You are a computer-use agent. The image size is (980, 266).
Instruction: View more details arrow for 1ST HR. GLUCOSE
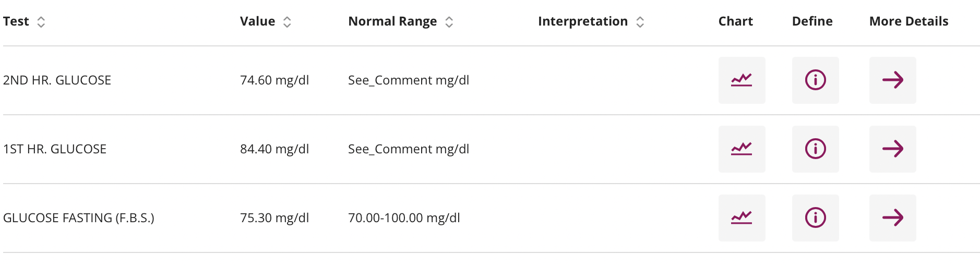892,149
